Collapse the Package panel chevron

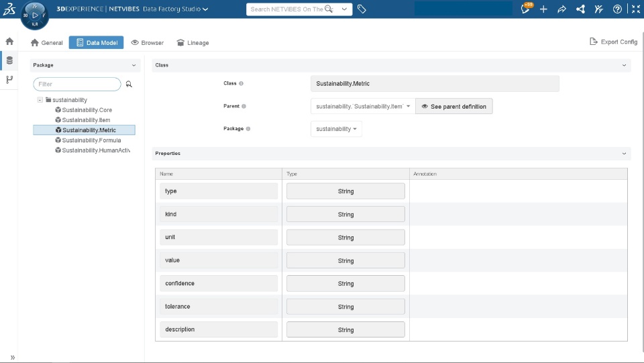133,65
